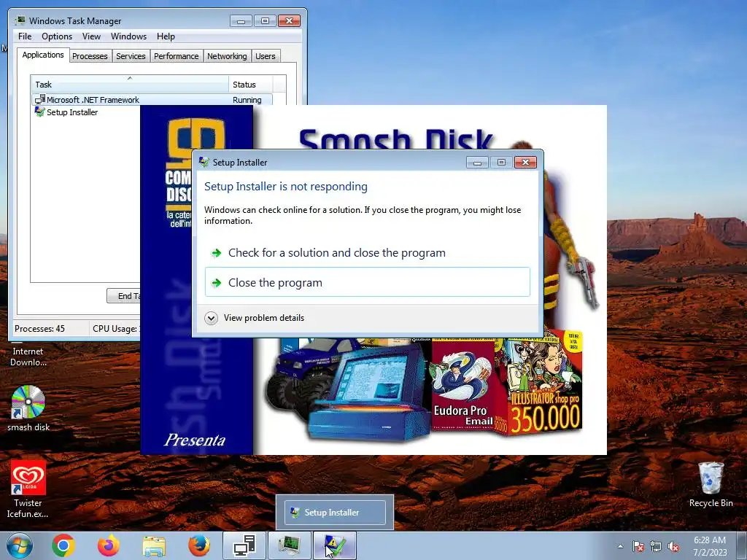Image resolution: width=747 pixels, height=560 pixels.
Task: Open the Windows Start menu
Action: coord(20,545)
